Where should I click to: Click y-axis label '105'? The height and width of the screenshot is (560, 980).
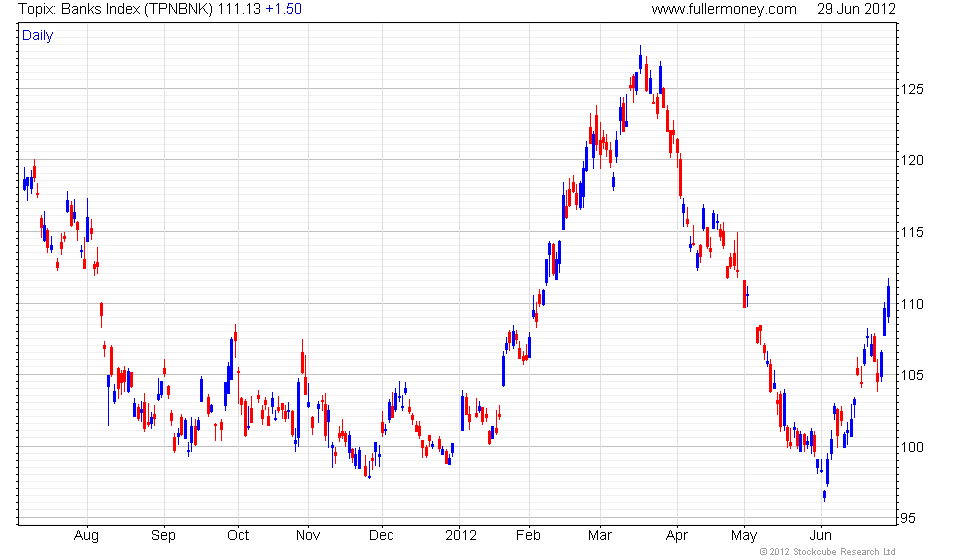click(x=912, y=376)
